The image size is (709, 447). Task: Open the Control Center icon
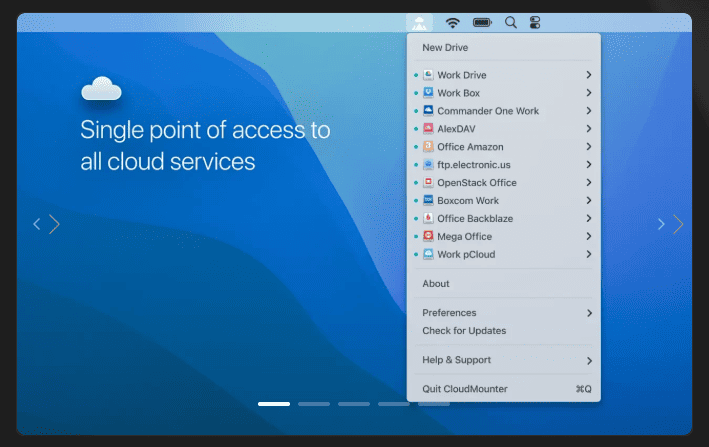tap(535, 23)
